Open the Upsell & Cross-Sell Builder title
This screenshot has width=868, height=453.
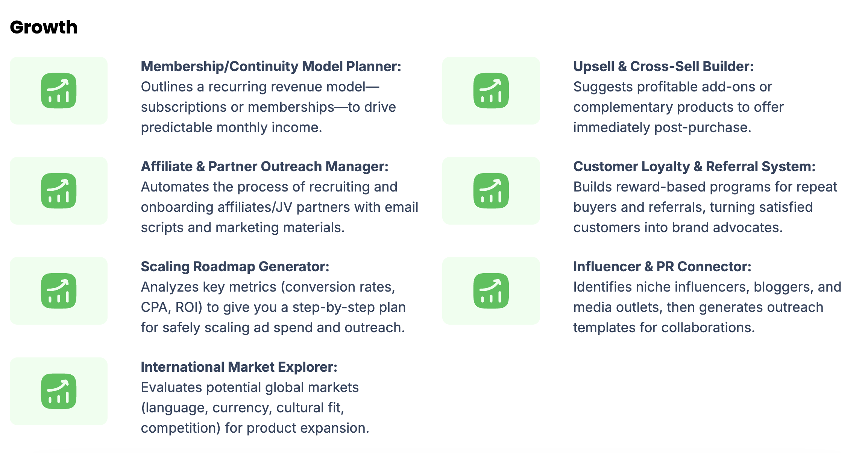coord(663,67)
